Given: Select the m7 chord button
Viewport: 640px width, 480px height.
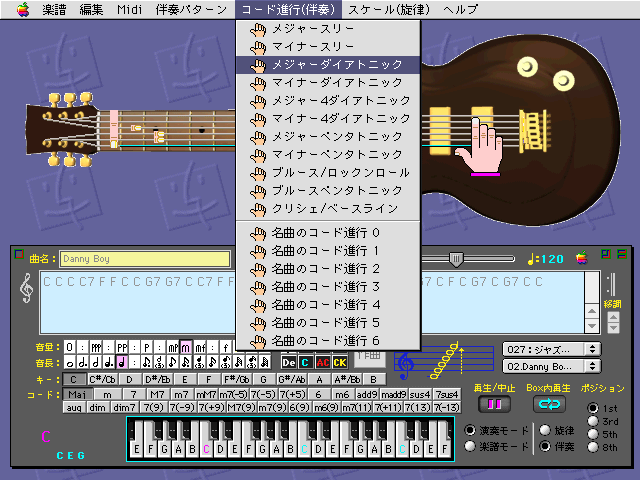Looking at the screenshot, I should pos(181,394).
